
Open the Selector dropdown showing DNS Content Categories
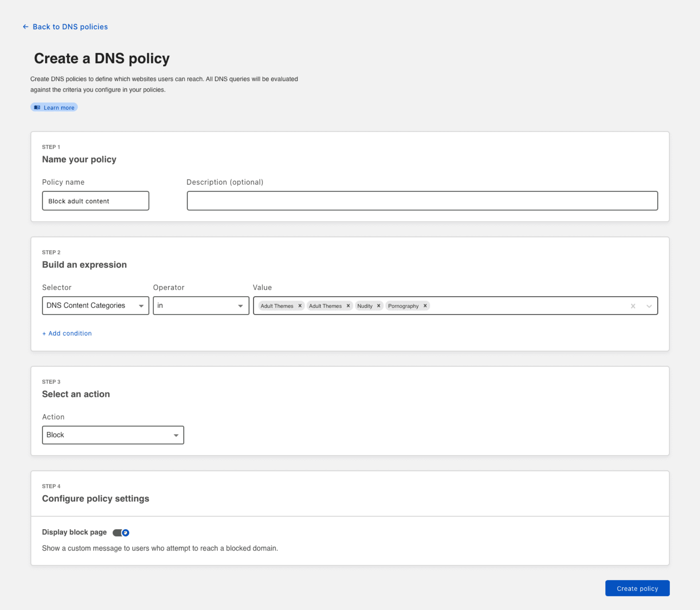click(x=95, y=305)
